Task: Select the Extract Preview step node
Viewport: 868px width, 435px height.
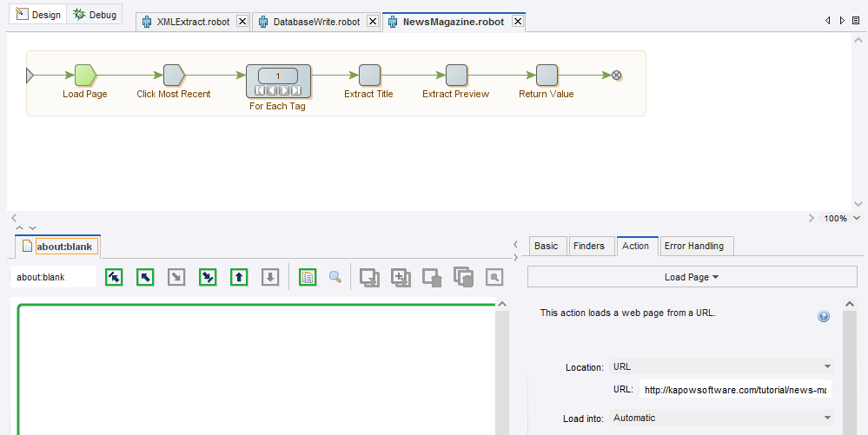Action: pyautogui.click(x=456, y=76)
